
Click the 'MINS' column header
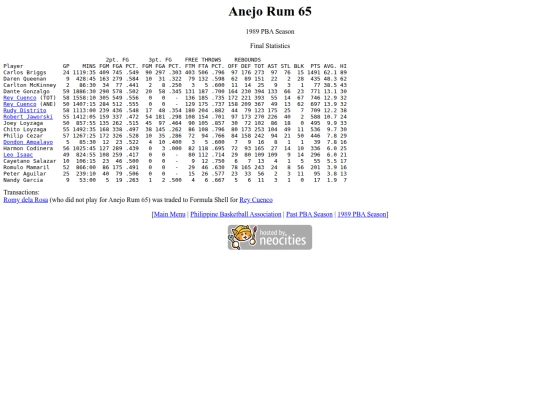click(x=89, y=66)
